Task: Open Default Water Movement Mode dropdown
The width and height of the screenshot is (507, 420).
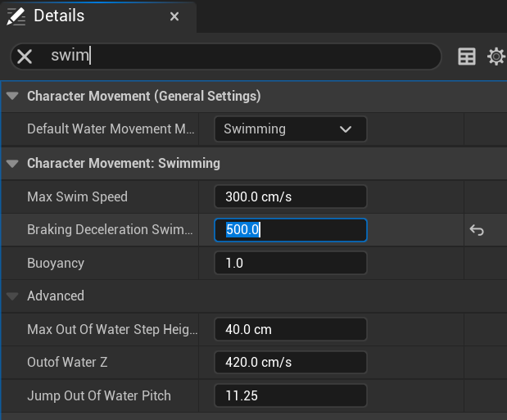Action: coord(290,129)
